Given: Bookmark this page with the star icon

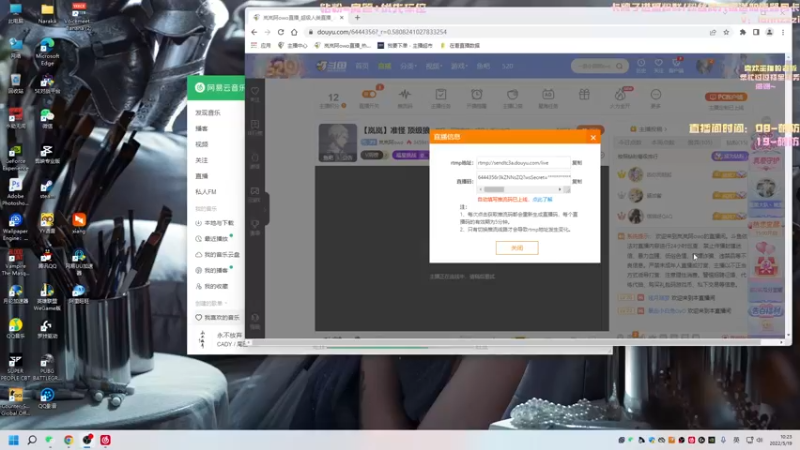Looking at the screenshot, I should [726, 32].
